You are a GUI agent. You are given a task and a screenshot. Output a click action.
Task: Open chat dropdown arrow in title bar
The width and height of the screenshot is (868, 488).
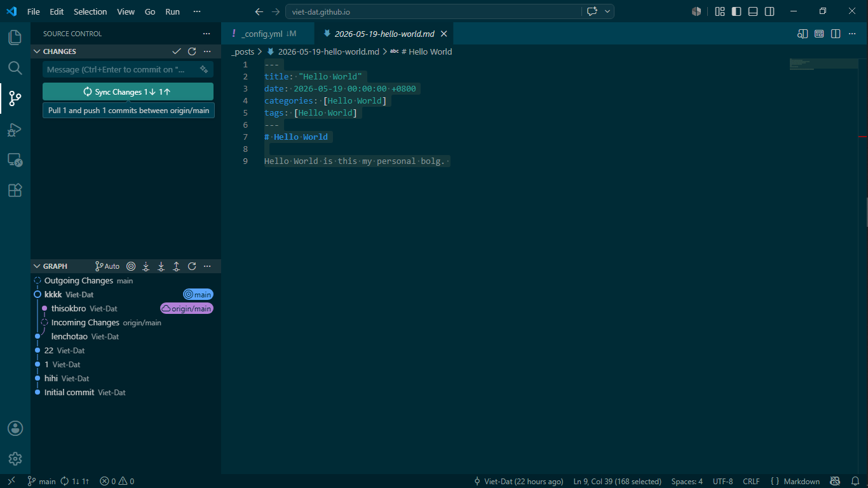pyautogui.click(x=608, y=11)
